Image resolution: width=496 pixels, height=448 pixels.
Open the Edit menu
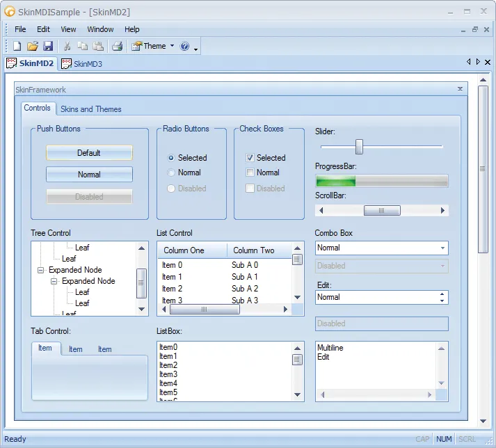click(43, 29)
